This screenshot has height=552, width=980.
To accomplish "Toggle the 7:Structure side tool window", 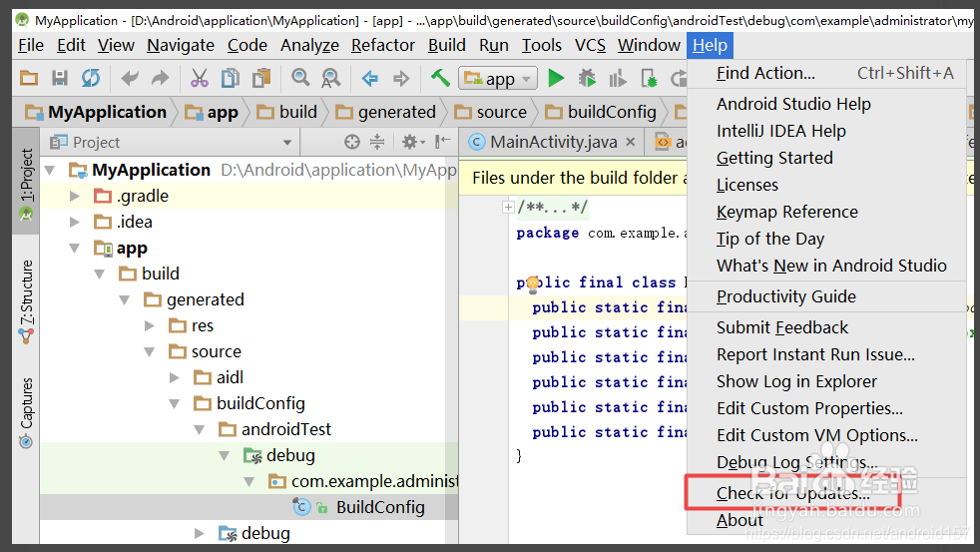I will [26, 300].
